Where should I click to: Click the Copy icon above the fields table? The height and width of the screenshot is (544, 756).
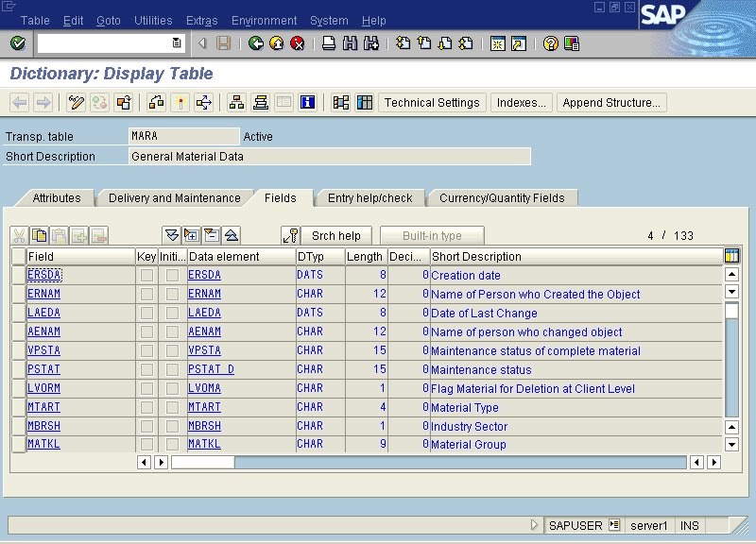pyautogui.click(x=39, y=235)
